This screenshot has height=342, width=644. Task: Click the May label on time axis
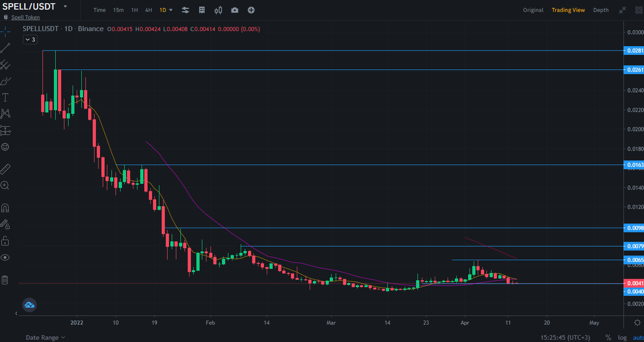(594, 323)
